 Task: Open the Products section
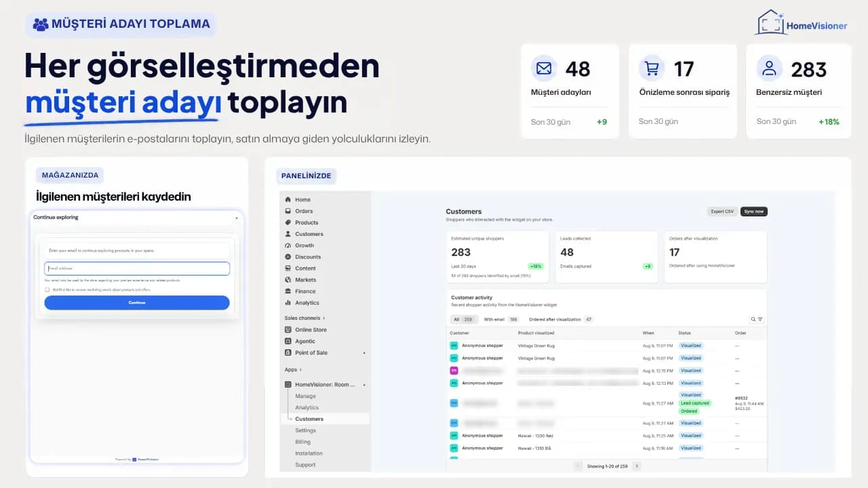pos(302,222)
